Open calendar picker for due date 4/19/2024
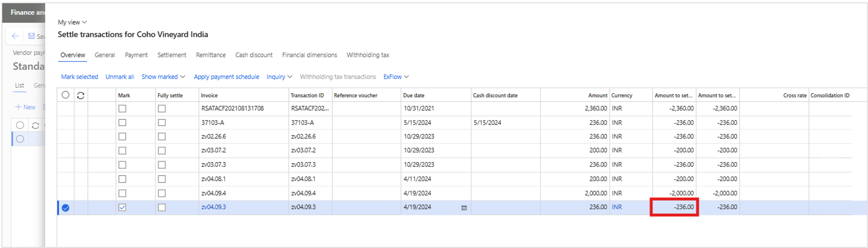Image resolution: width=868 pixels, height=248 pixels. pos(464,208)
